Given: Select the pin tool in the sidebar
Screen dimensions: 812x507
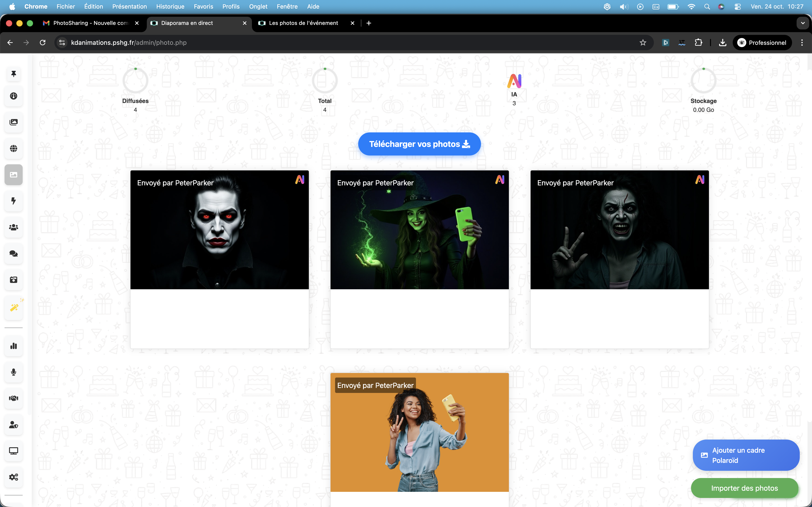Looking at the screenshot, I should 13,74.
